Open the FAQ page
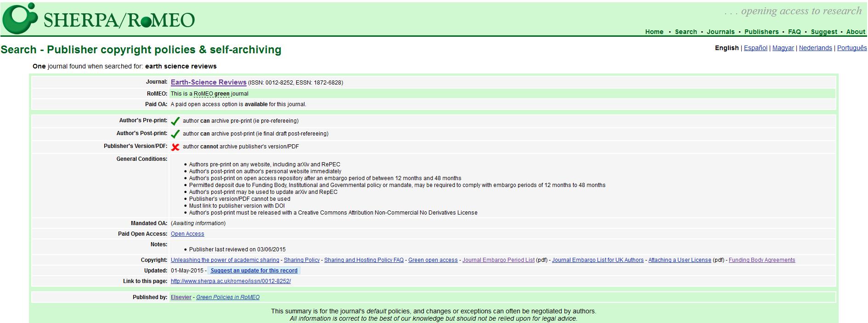The width and height of the screenshot is (868, 323). [x=794, y=32]
